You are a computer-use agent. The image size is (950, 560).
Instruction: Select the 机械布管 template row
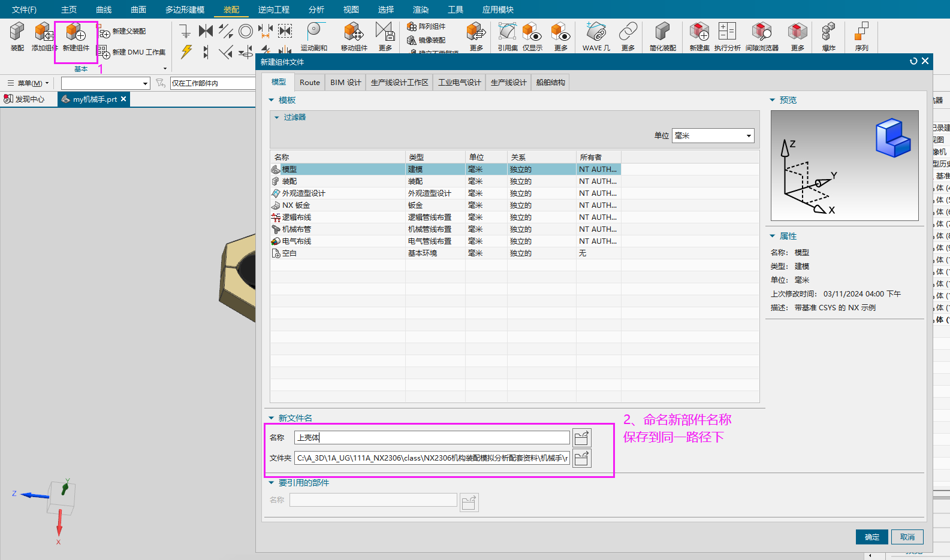(x=445, y=229)
